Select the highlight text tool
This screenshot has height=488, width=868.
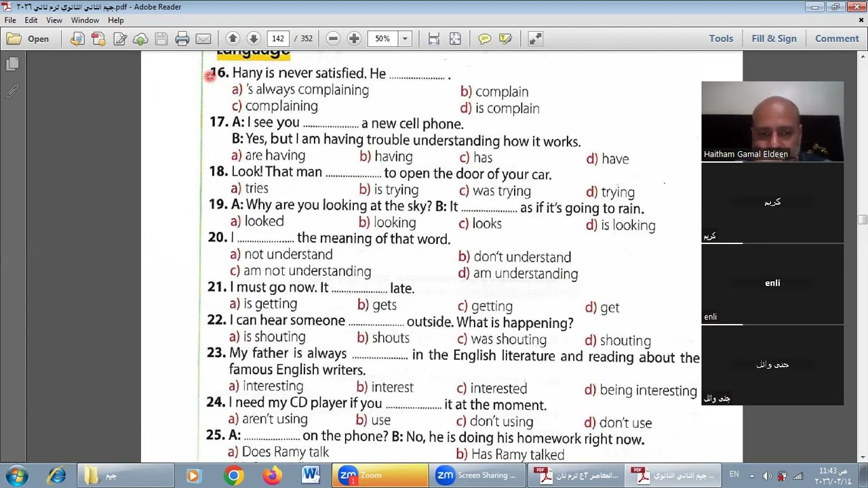(505, 39)
